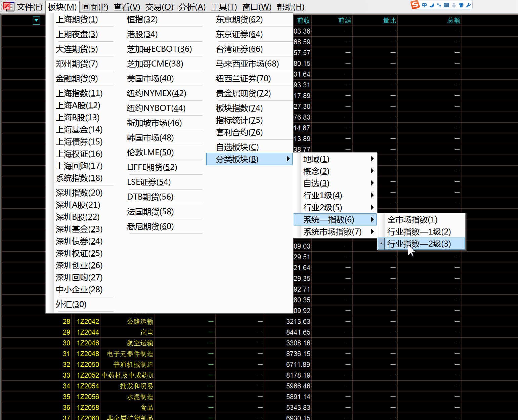Choose 全市场指数(1) in the submenu
Image resolution: width=518 pixels, height=420 pixels.
[412, 220]
